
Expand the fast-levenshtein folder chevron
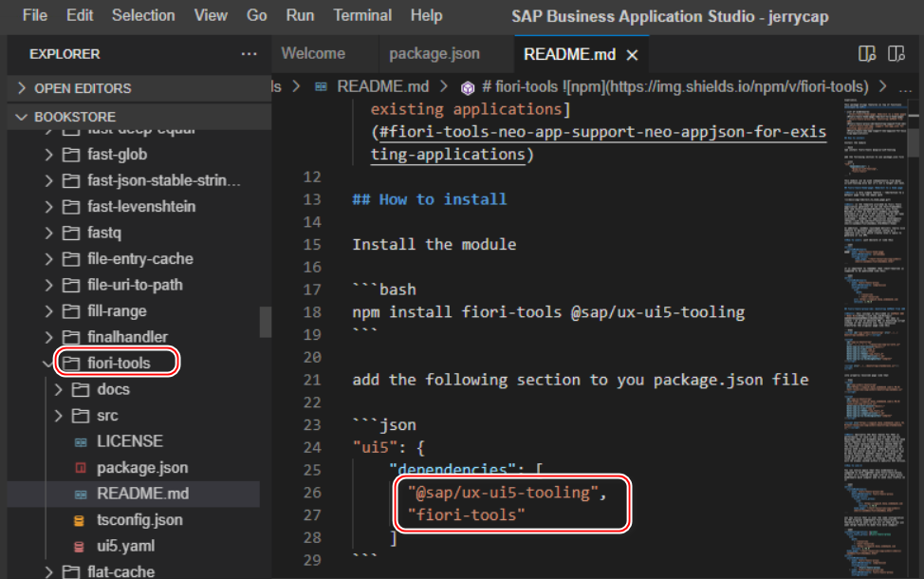49,207
